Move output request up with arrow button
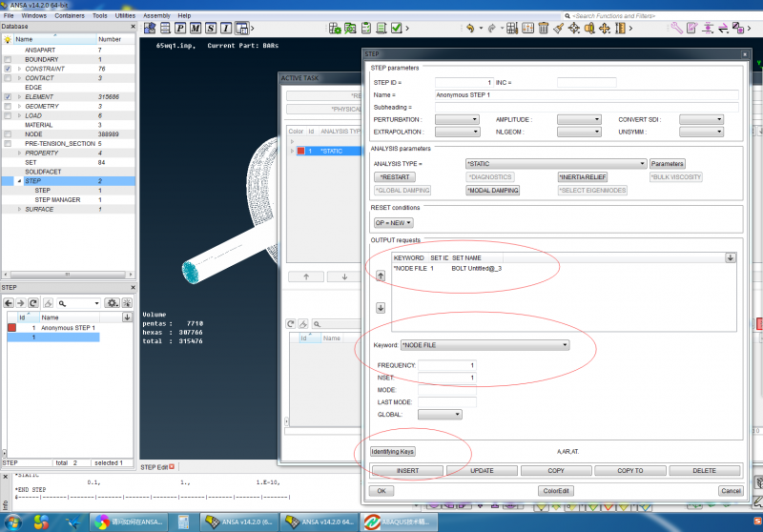Viewport: 763px width, 532px height. pyautogui.click(x=380, y=275)
